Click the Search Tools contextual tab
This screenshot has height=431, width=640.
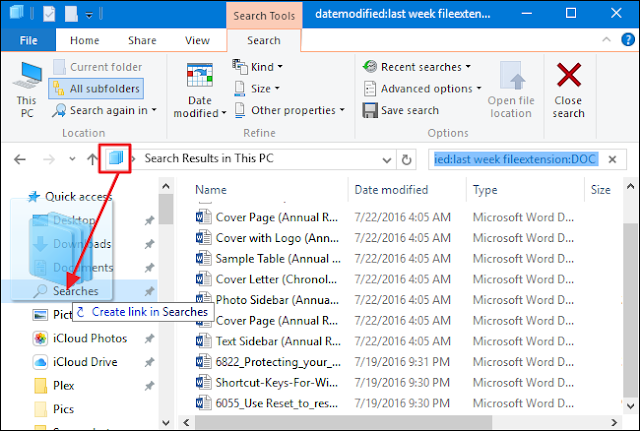point(264,16)
